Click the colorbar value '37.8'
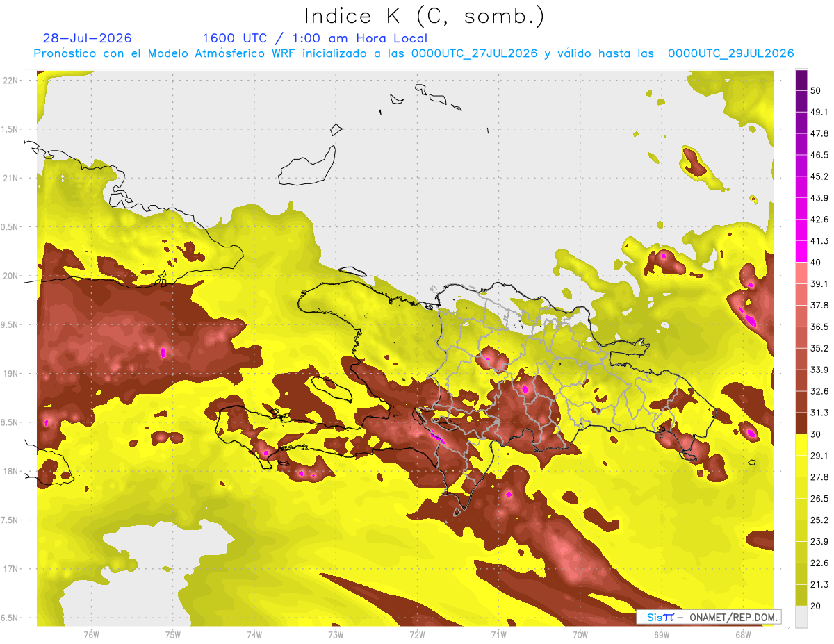 [x=819, y=305]
